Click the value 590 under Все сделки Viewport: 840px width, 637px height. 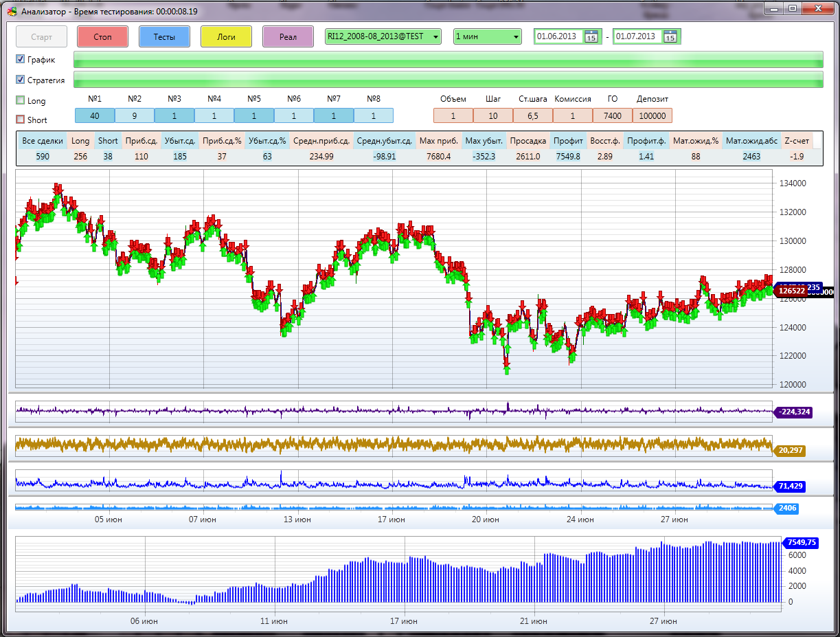pyautogui.click(x=43, y=157)
